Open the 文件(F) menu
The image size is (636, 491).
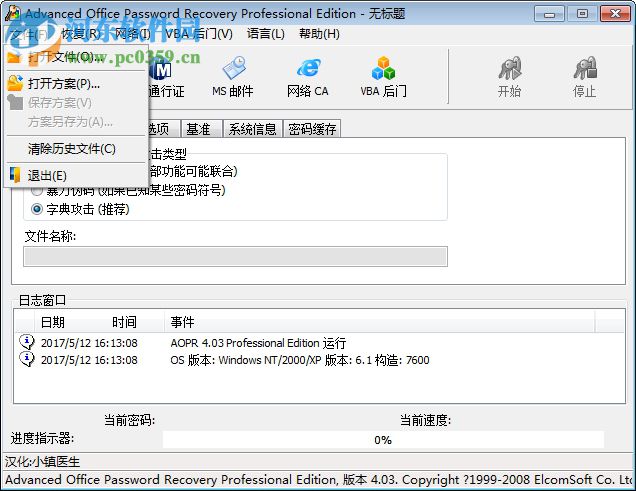30,34
